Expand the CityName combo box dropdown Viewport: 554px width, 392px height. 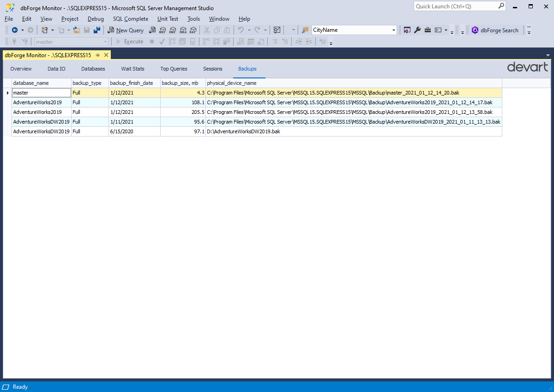[x=393, y=30]
